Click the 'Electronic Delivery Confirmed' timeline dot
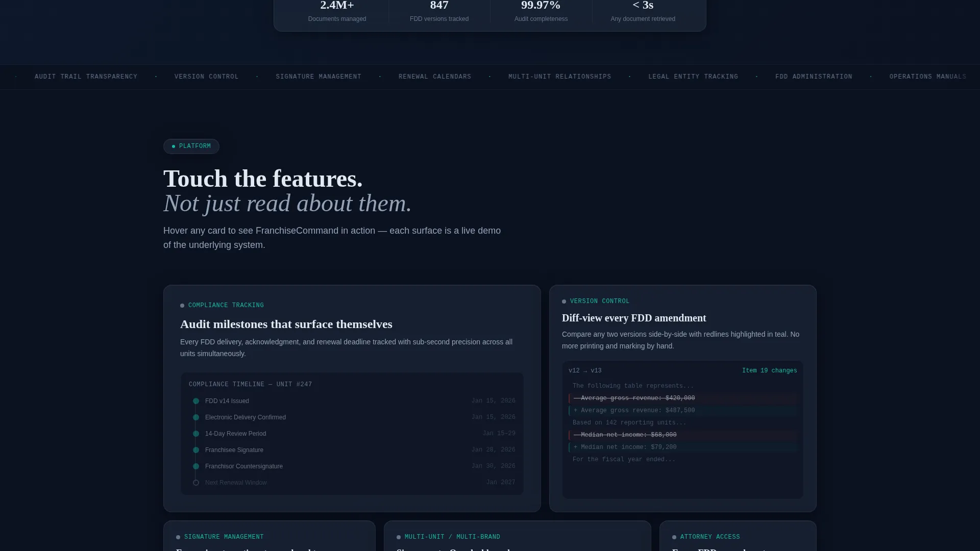980x551 pixels. pyautogui.click(x=196, y=417)
